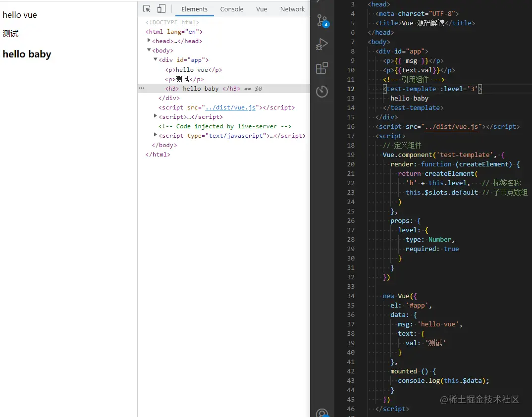532x417 pixels.
Task: Open Run and Debug icon in VS Code
Action: point(322,45)
